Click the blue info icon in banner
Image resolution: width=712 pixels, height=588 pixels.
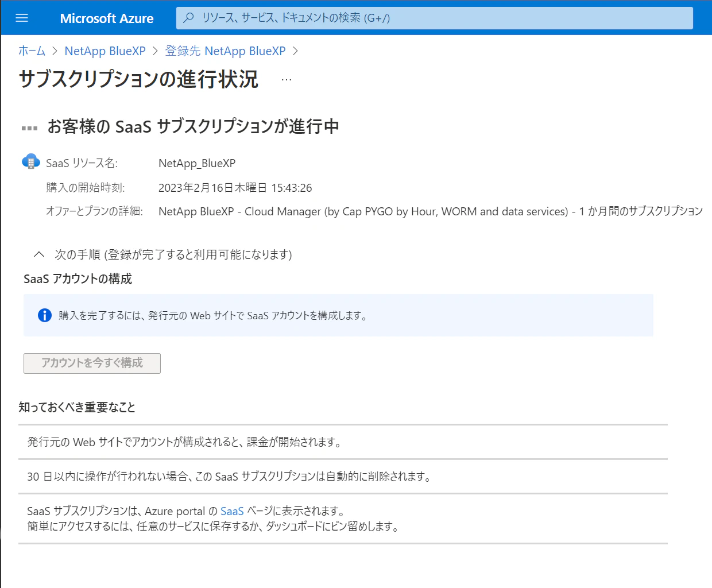tap(45, 315)
